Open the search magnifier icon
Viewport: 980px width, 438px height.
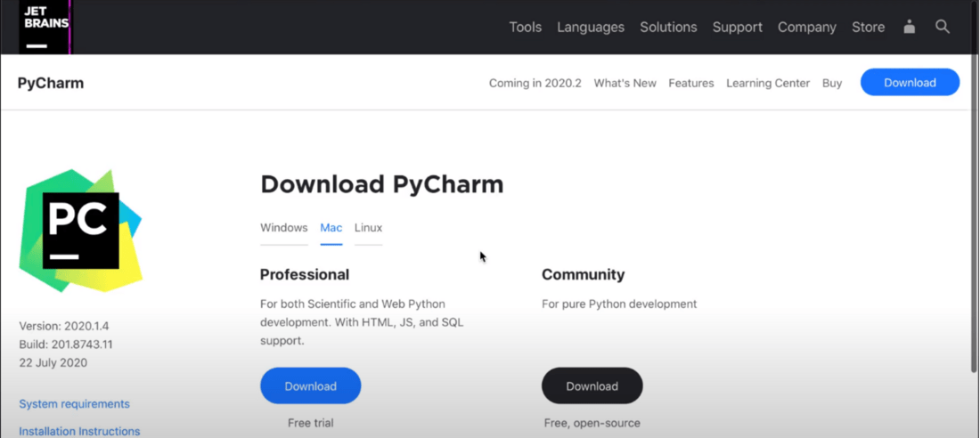pyautogui.click(x=943, y=27)
